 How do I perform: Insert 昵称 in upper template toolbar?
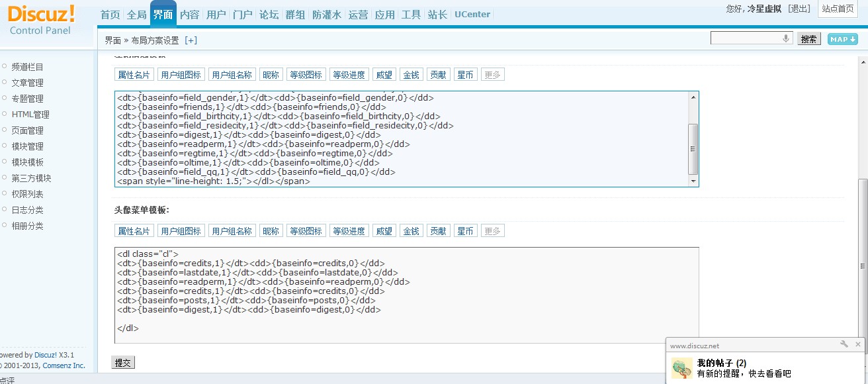point(271,75)
